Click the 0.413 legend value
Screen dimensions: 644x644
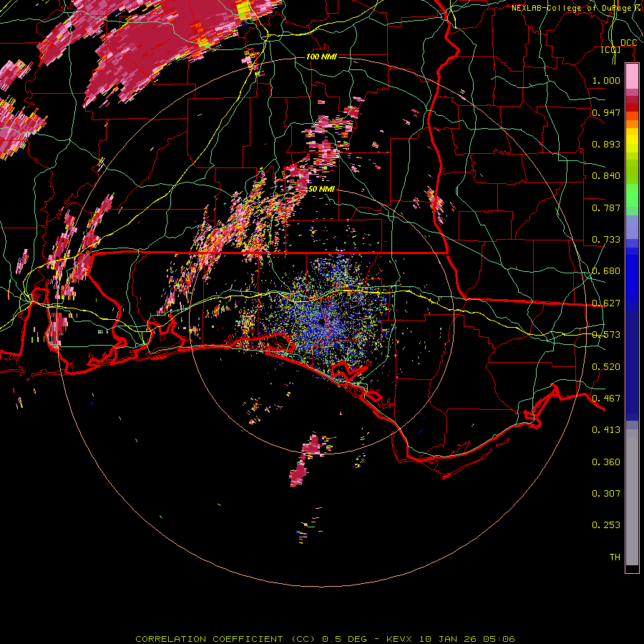(x=606, y=430)
